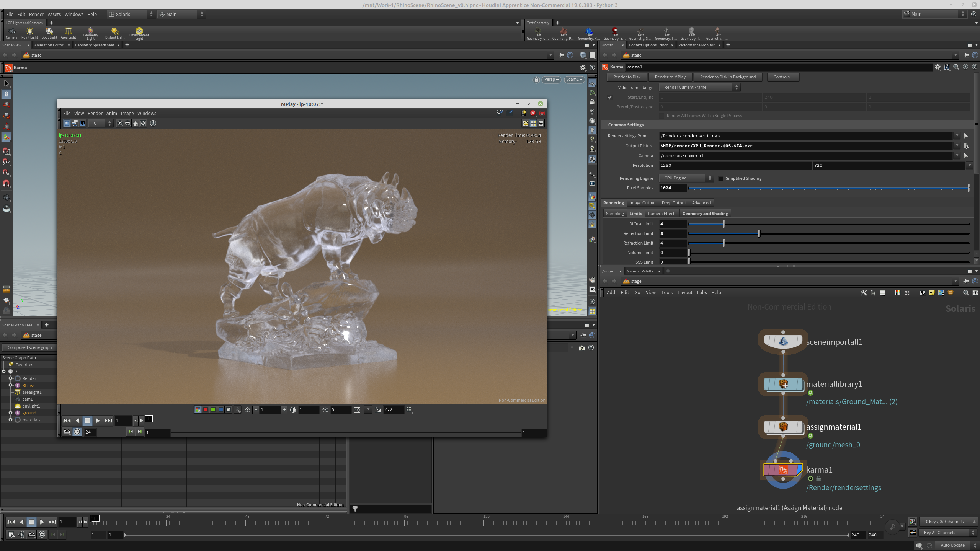The image size is (980, 551).
Task: Add a Camera from the LOP shelf
Action: 11,33
